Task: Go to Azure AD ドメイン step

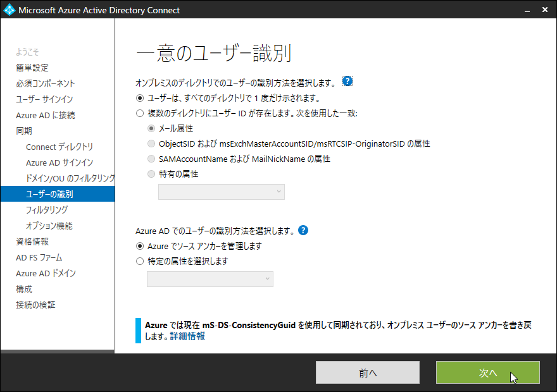Action: (46, 273)
